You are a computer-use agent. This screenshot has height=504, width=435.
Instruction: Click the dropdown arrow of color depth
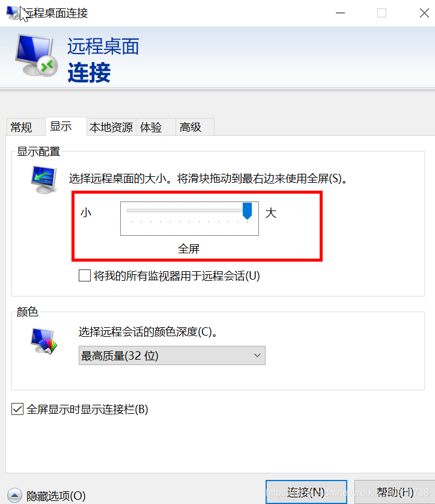257,355
